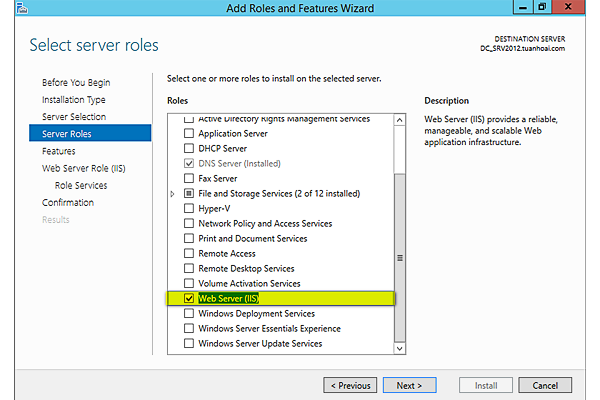
Task: Click the roles list scroll down arrow
Action: point(399,348)
